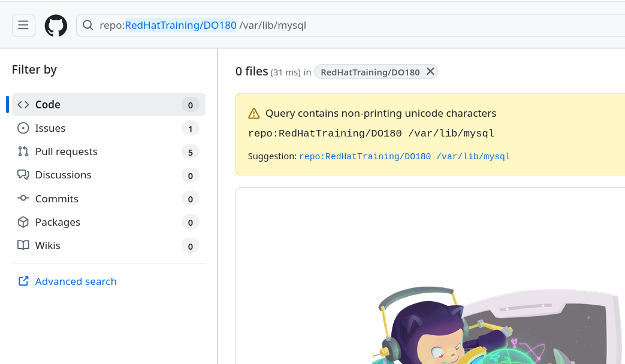Click the magnifying glass search icon

[88, 25]
